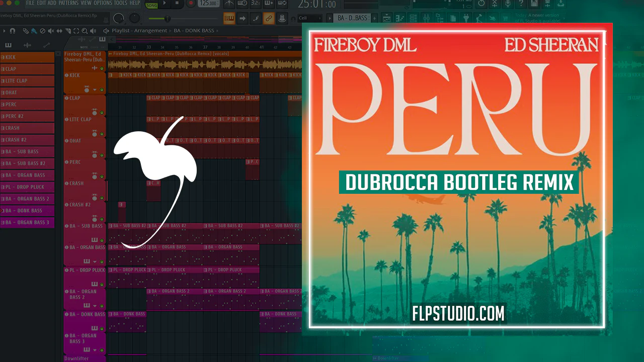This screenshot has width=644, height=362.
Task: Click the arrow left of the pattern selector
Action: click(329, 18)
